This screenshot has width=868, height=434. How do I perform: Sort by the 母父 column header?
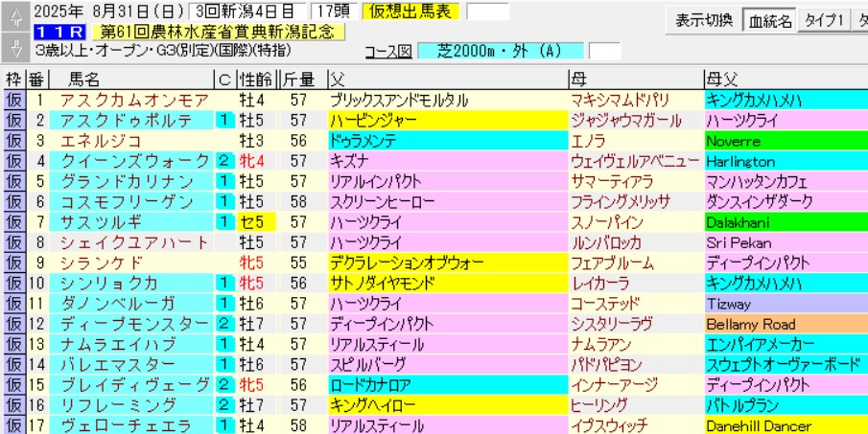tap(721, 79)
